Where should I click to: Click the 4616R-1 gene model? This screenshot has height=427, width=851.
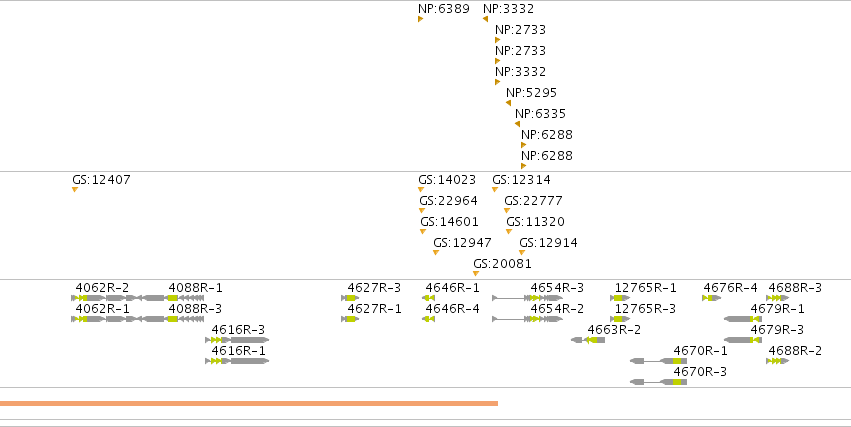click(x=237, y=361)
